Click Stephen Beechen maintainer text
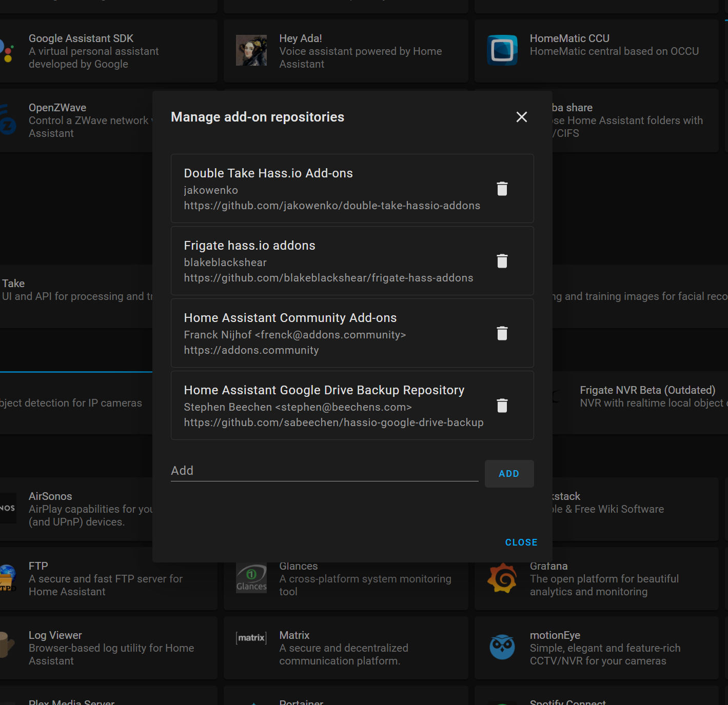Image resolution: width=728 pixels, height=705 pixels. click(298, 407)
